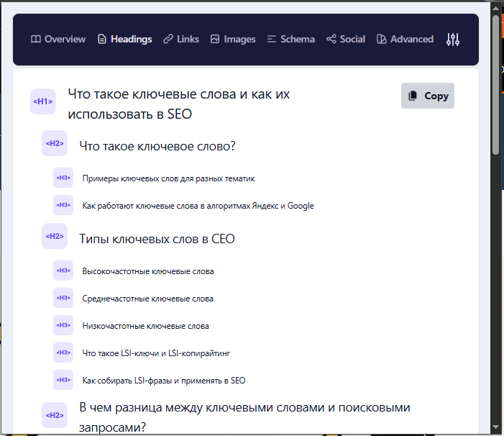Select heading 'Как работают ключевые слова в алгоритмах Яндекс и Google'

pos(198,206)
